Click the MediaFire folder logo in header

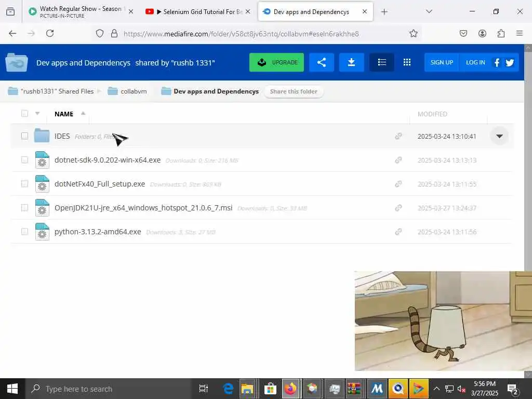pos(16,62)
